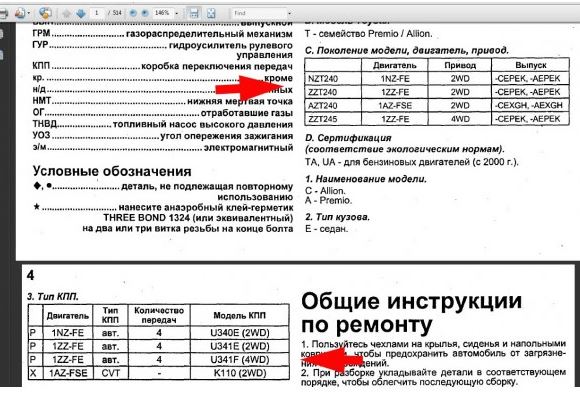Viewport: 580px width, 395px height.
Task: Click the 'ГРМ' abbreviation entry
Action: tap(41, 34)
